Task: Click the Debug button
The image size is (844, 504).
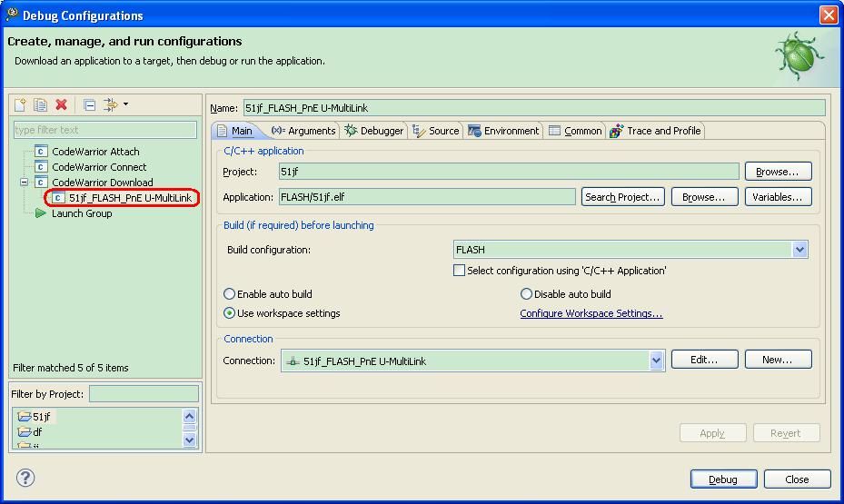Action: coord(723,479)
